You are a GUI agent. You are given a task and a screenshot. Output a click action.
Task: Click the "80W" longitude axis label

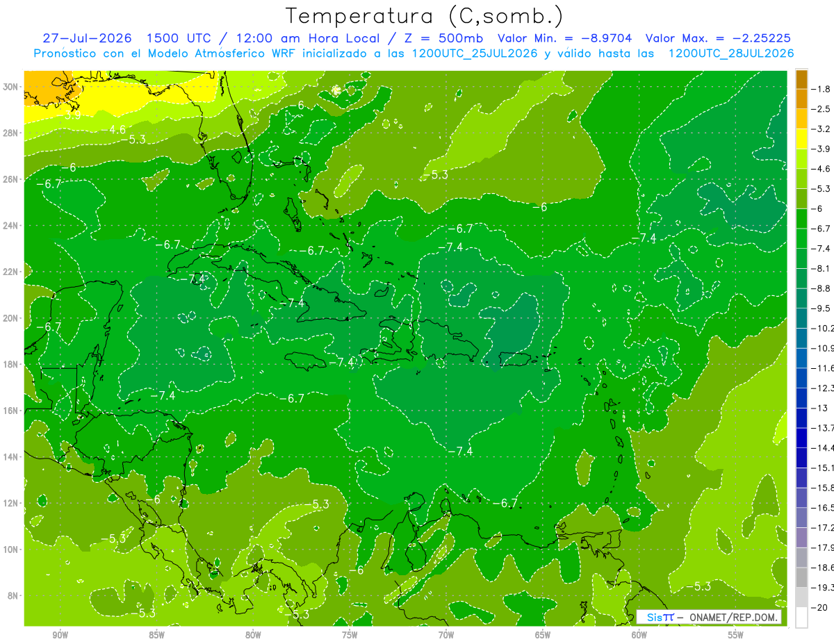(x=253, y=635)
